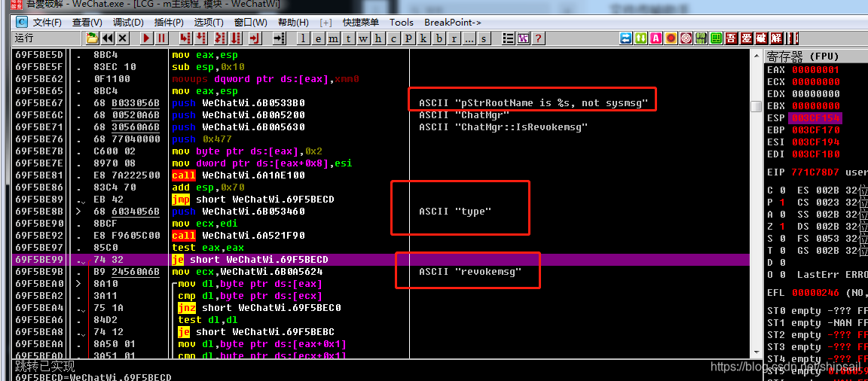This screenshot has width=868, height=381.
Task: Open Debugging options with the list icon
Action: click(x=508, y=38)
